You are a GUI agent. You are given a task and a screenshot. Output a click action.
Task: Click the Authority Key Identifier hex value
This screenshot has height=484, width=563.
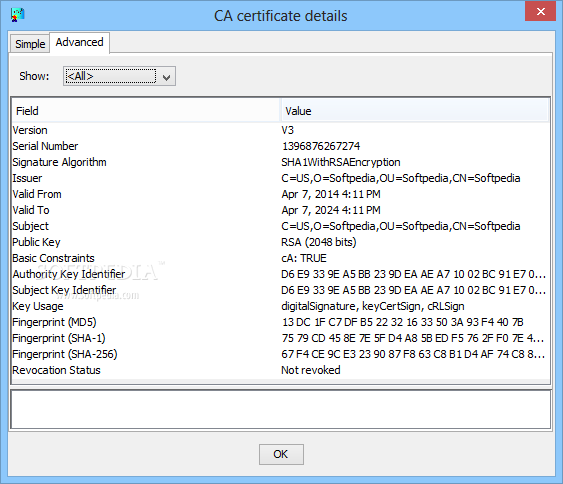[413, 274]
